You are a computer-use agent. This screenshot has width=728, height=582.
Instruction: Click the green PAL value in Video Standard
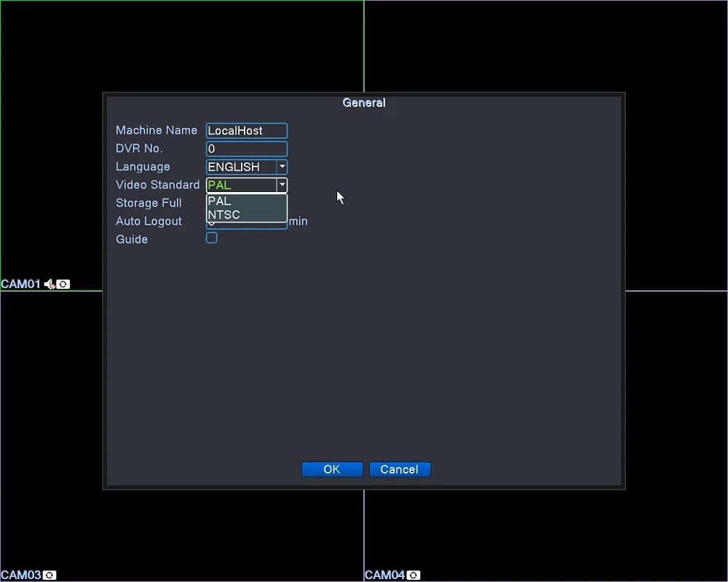[x=219, y=186]
